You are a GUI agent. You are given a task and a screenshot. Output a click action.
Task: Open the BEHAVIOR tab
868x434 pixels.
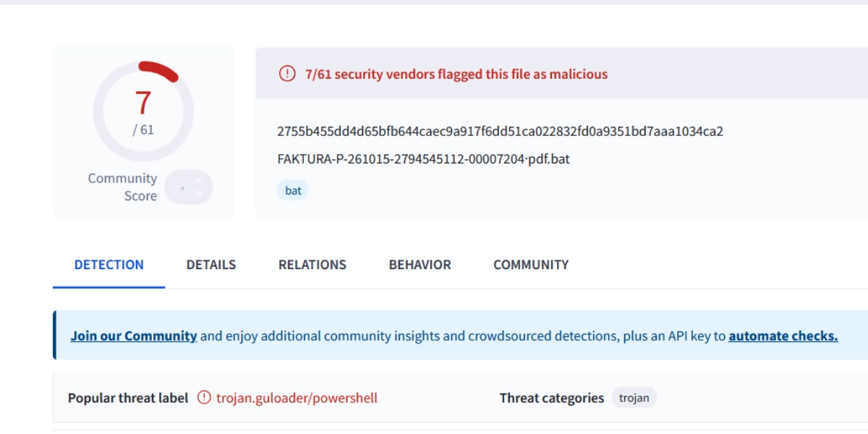point(420,265)
